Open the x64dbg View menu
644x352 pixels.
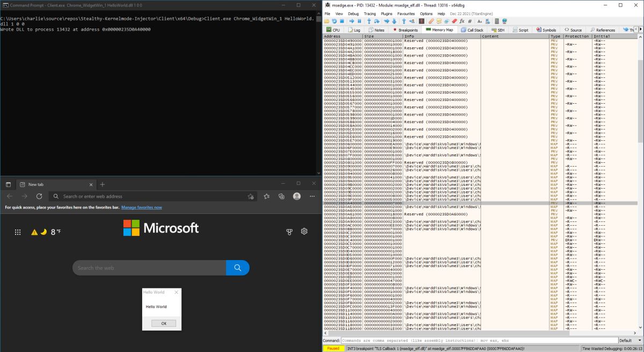339,13
